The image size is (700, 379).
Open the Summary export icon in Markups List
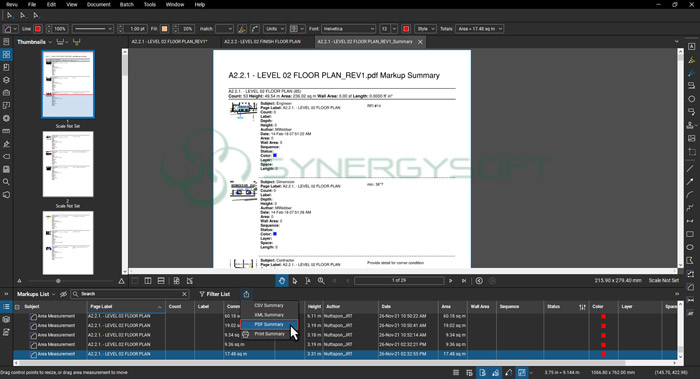[x=246, y=294]
